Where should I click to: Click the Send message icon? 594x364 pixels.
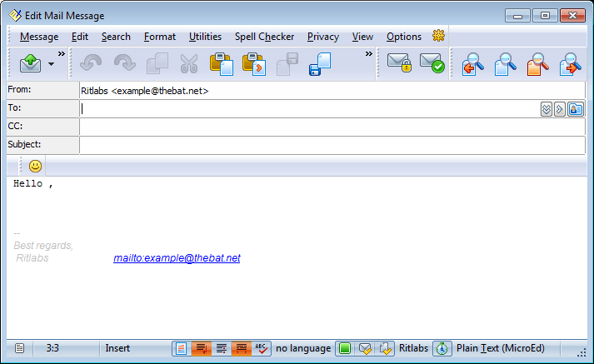tap(30, 63)
